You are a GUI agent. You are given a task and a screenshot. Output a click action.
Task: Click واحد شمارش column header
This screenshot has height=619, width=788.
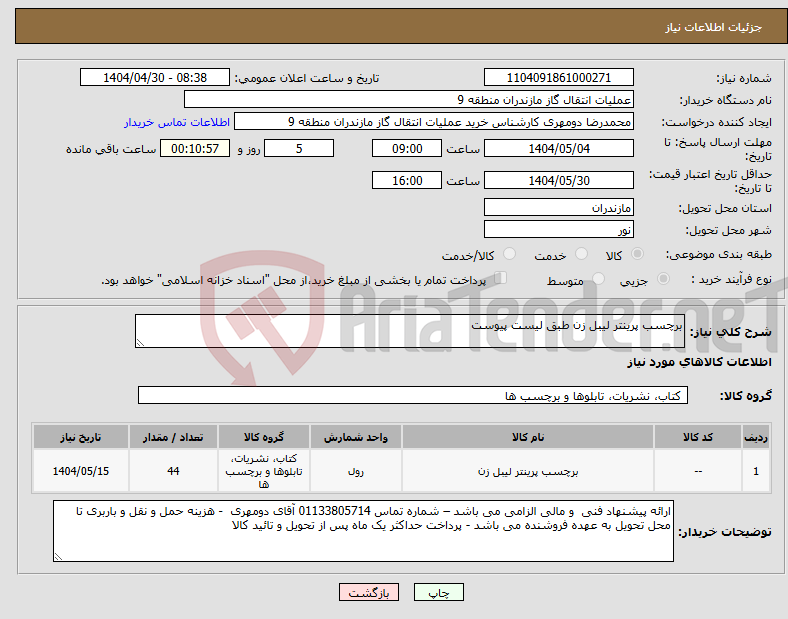(x=355, y=437)
